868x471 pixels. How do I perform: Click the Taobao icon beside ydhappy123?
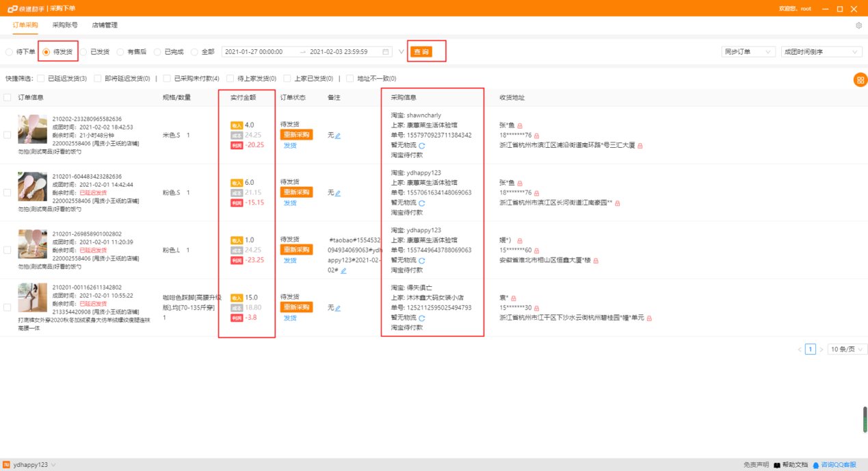(x=5, y=465)
